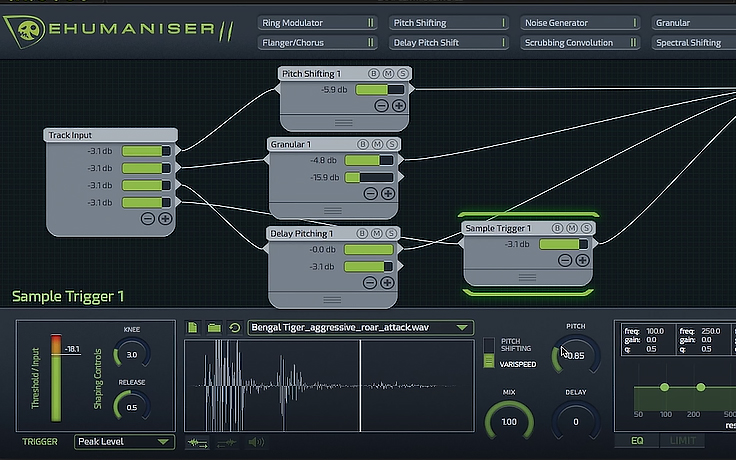
Task: Click plus icon on Pitch Shifting 1 node
Action: 399,106
